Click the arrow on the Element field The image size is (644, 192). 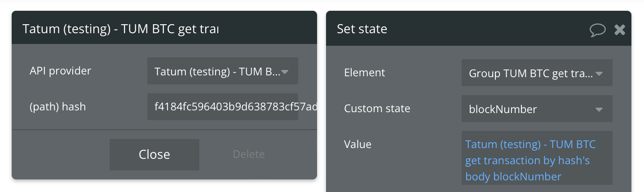[x=599, y=74]
